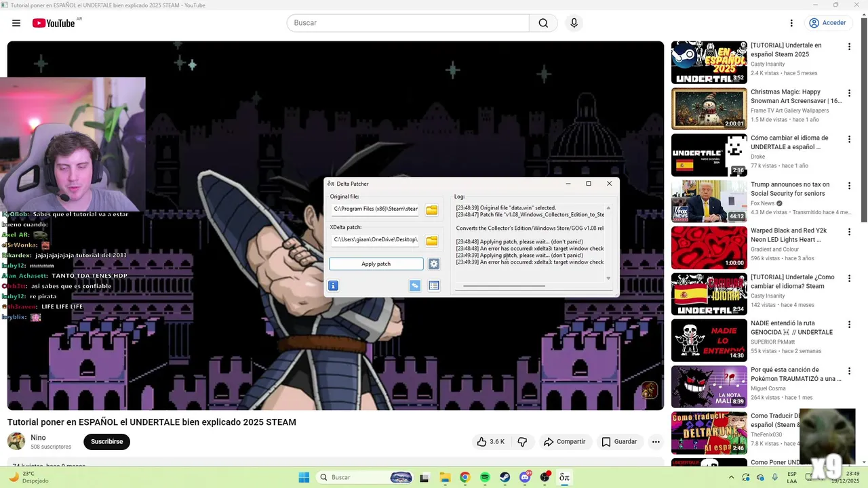Switch to Chrome in taskbar

coord(465,477)
